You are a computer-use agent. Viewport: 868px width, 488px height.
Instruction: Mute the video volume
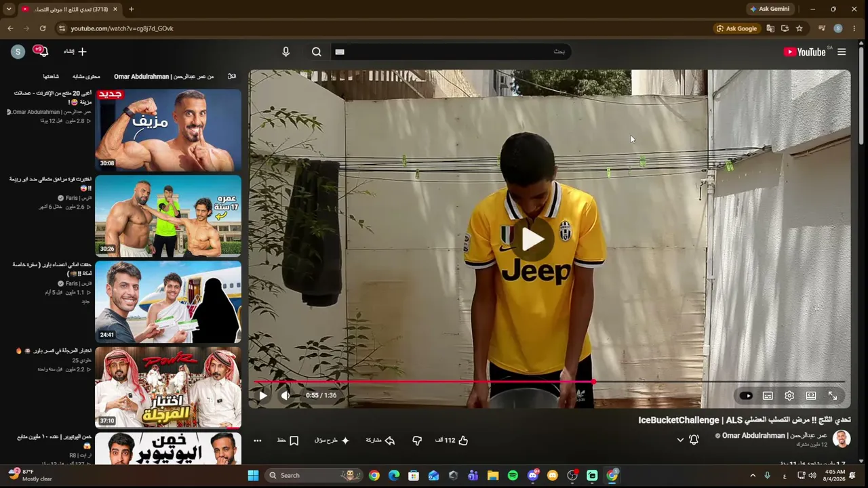coord(285,396)
